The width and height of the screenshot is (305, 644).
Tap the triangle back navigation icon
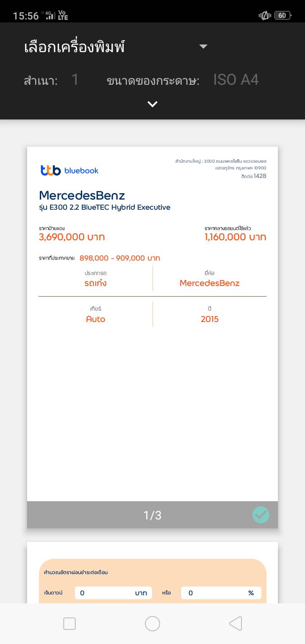[x=236, y=624]
